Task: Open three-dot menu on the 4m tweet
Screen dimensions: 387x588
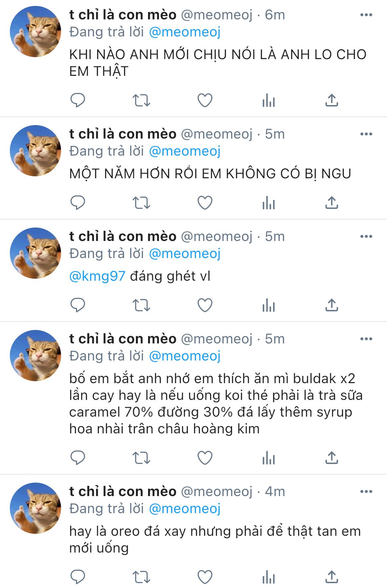Action: click(x=366, y=491)
